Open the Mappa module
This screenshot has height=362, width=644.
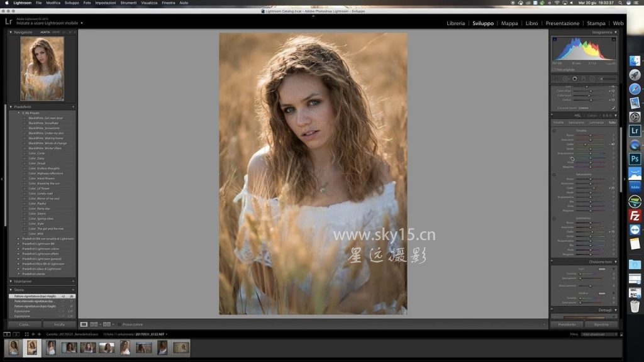tap(509, 23)
